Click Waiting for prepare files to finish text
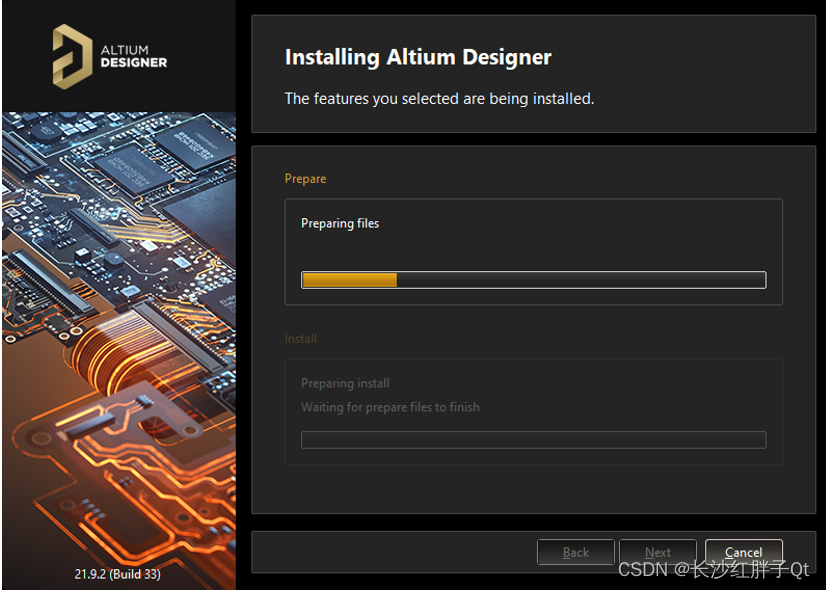Screen dimensions: 826x590 [390, 407]
